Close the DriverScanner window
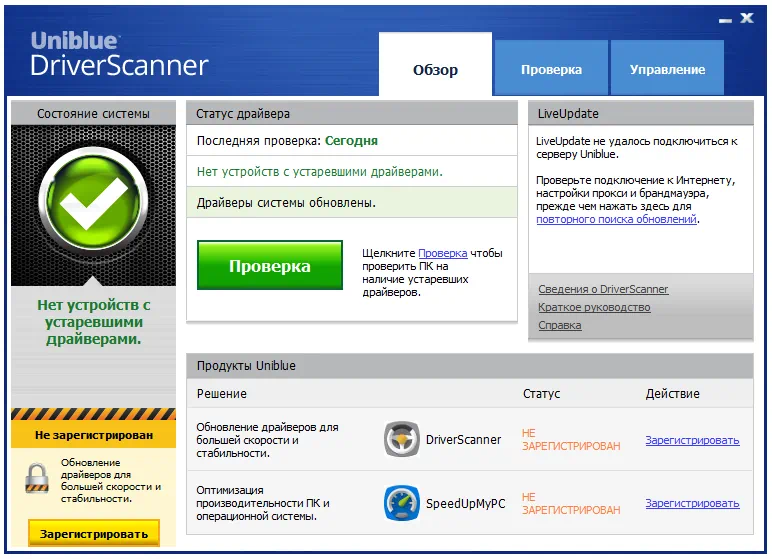 (747, 18)
